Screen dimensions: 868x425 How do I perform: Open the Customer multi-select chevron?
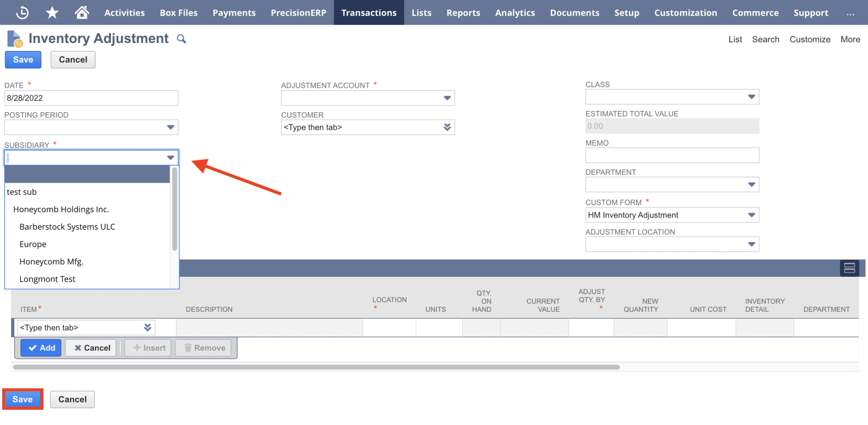447,127
